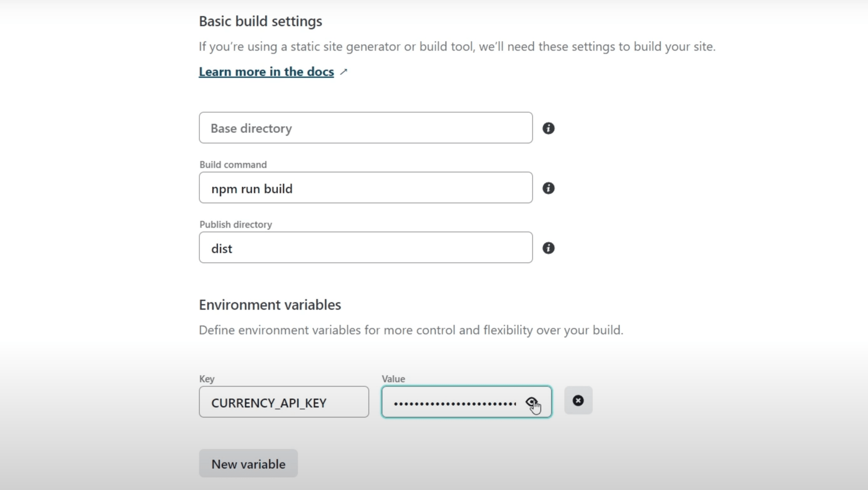
Task: Click the external-link arrow beside the docs link
Action: click(x=344, y=72)
